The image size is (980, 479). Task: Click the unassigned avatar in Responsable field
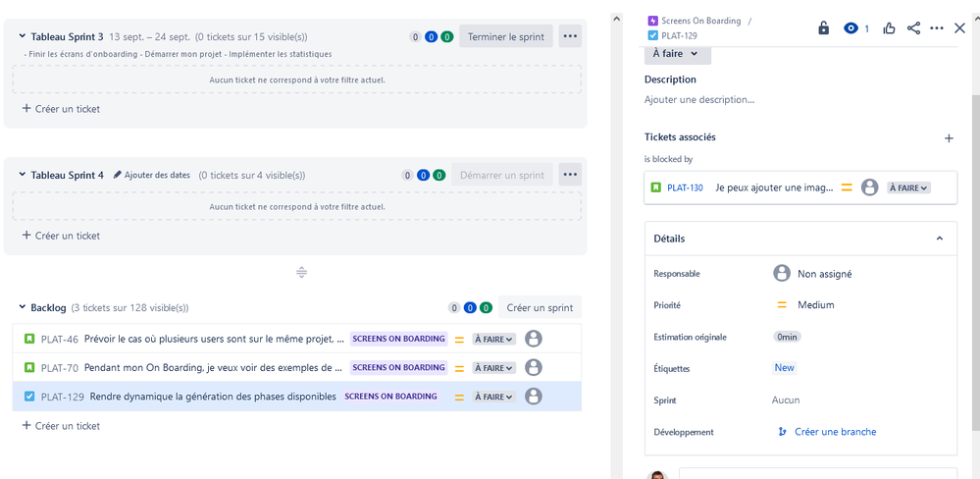(781, 273)
